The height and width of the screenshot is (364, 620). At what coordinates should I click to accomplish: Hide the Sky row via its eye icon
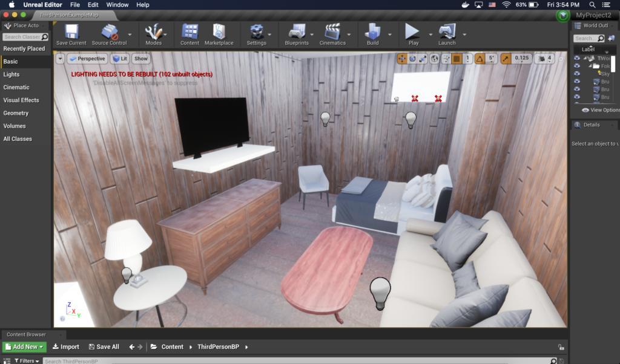click(577, 74)
